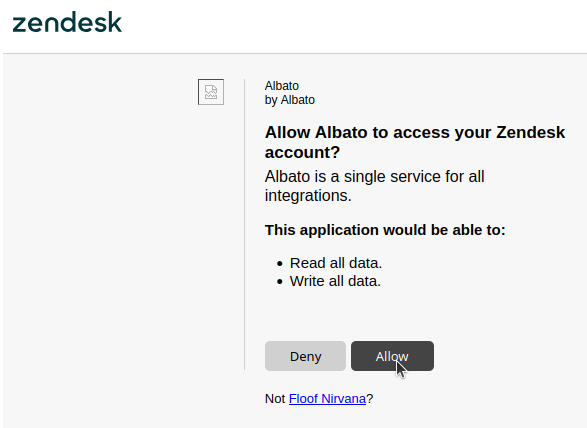Screen dimensions: 587x428
Task: Select the 'by Albato' author line
Action: tap(290, 100)
